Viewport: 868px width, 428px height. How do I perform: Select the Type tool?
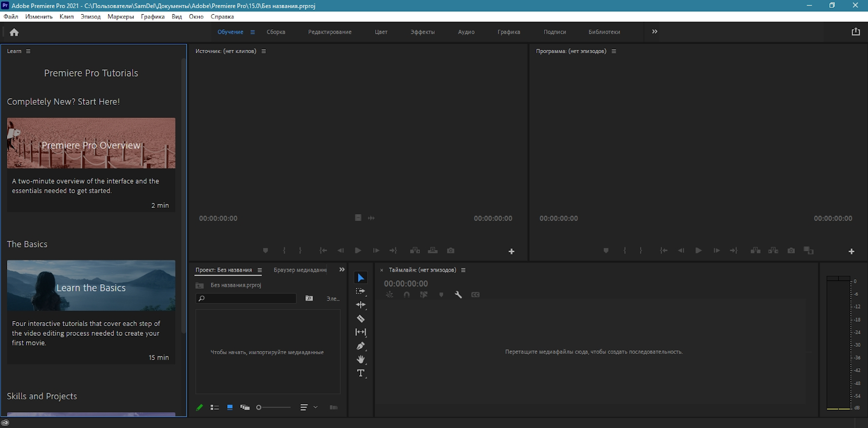[361, 373]
